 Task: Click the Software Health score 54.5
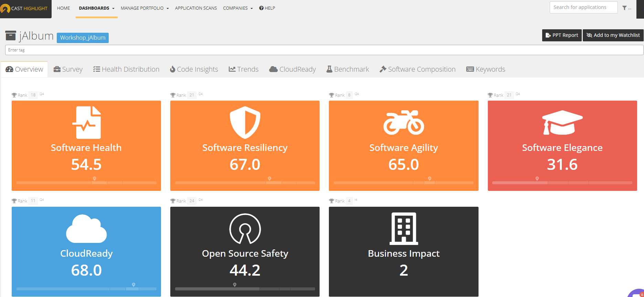coord(86,164)
